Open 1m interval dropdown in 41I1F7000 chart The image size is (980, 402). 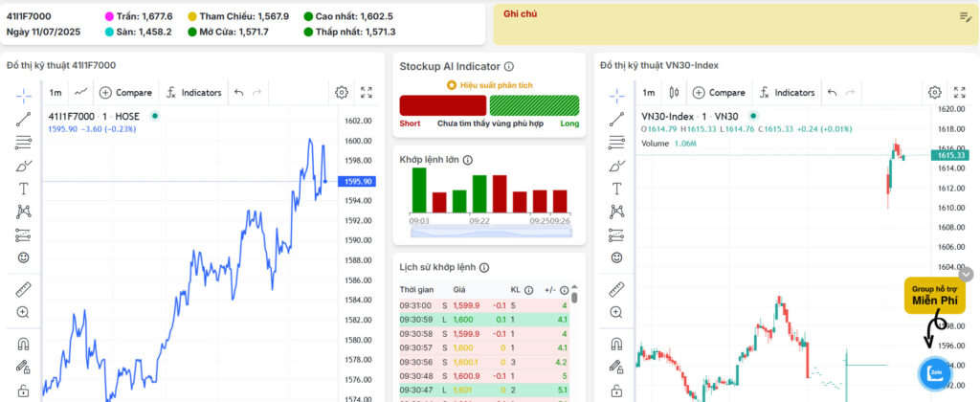click(x=56, y=93)
